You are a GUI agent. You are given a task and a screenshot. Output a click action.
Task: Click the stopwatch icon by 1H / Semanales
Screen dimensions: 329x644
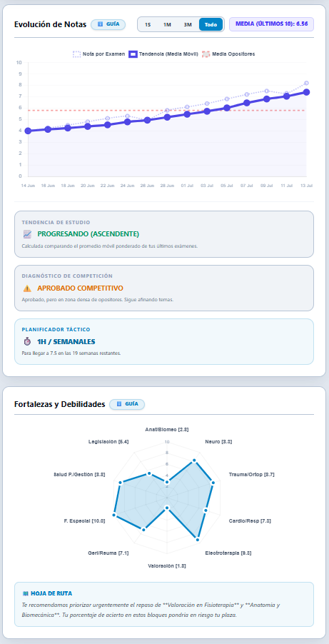click(x=28, y=342)
